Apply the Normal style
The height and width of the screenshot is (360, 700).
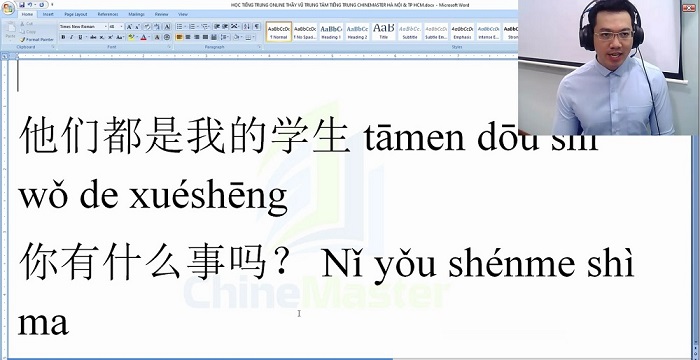(x=279, y=31)
